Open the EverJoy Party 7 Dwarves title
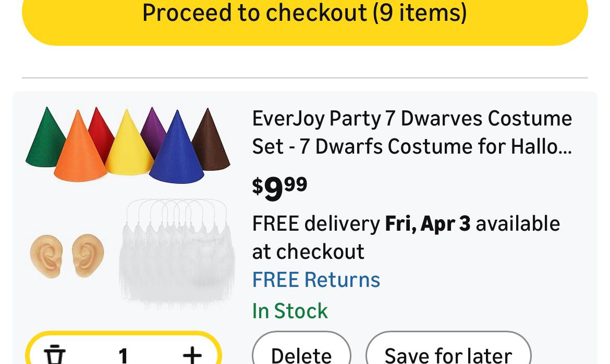Image resolution: width=610 pixels, height=364 pixels. click(x=412, y=132)
